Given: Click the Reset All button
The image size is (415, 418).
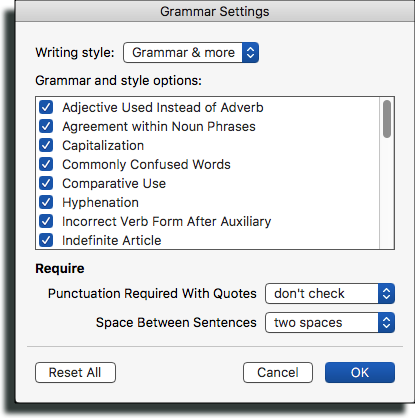Looking at the screenshot, I should pos(75,373).
